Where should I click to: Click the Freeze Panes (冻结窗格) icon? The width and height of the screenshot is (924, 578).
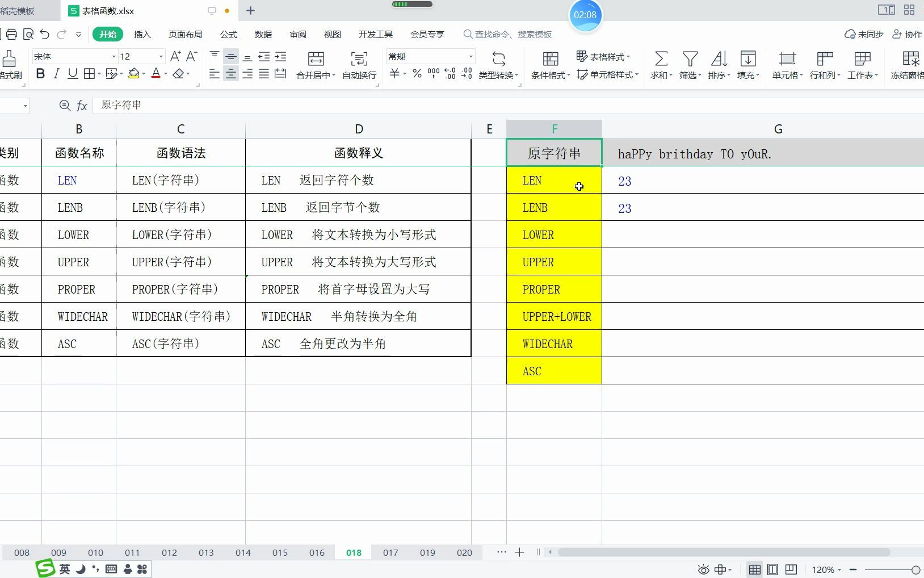click(x=910, y=58)
